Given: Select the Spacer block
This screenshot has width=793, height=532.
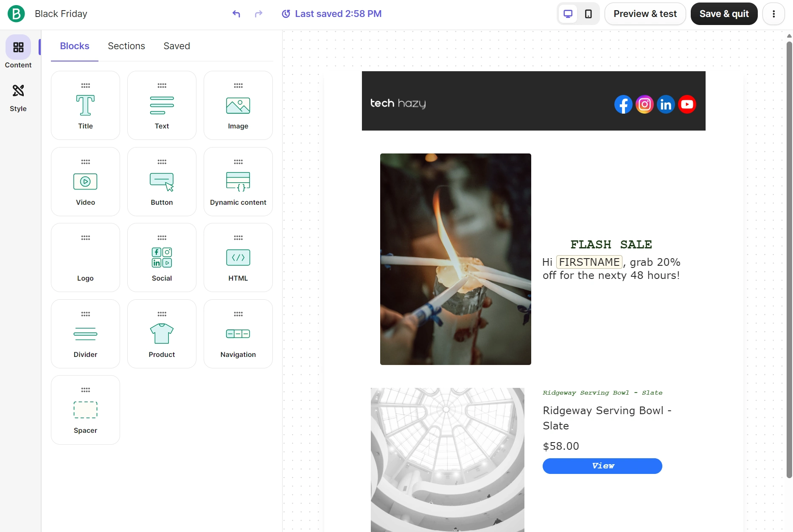Looking at the screenshot, I should pos(85,410).
